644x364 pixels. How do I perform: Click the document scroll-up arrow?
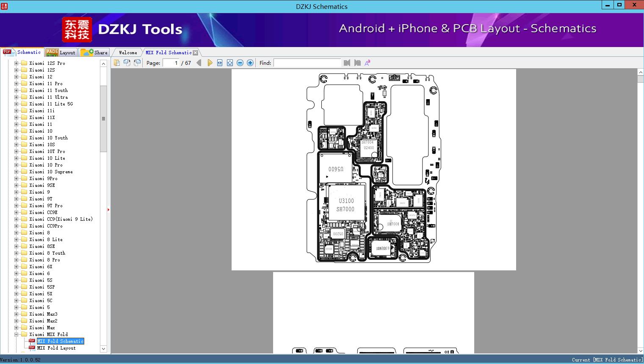[x=640, y=73]
